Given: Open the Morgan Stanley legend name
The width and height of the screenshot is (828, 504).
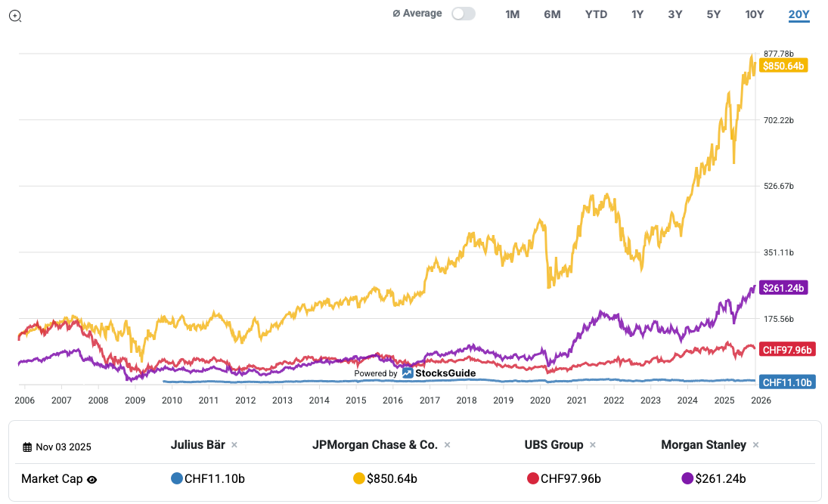Looking at the screenshot, I should point(703,444).
